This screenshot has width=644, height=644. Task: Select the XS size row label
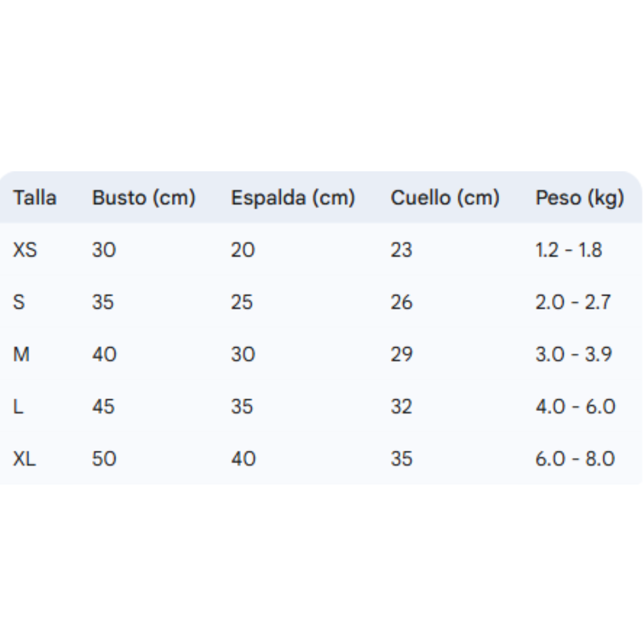point(25,250)
